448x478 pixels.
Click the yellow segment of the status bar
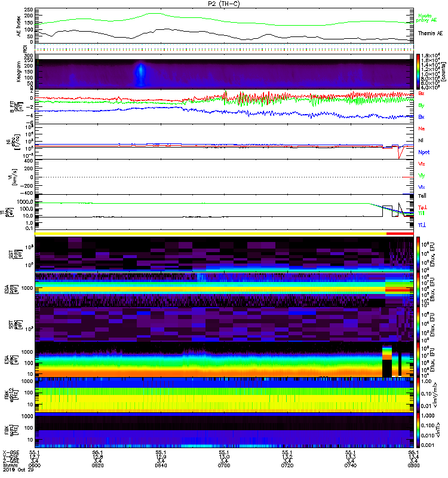click(x=210, y=234)
